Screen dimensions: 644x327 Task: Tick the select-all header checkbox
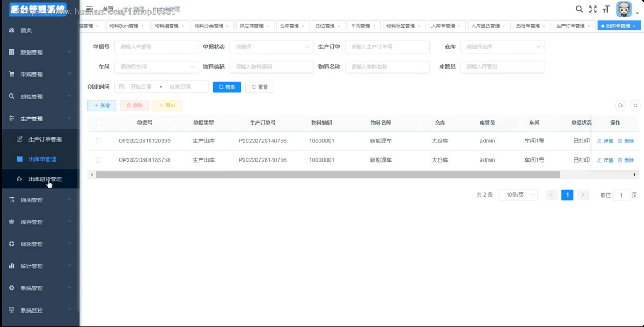[98, 122]
